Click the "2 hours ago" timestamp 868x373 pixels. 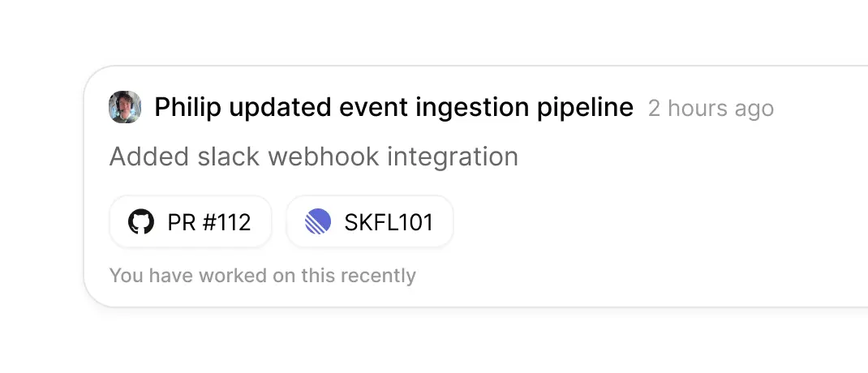[711, 109]
